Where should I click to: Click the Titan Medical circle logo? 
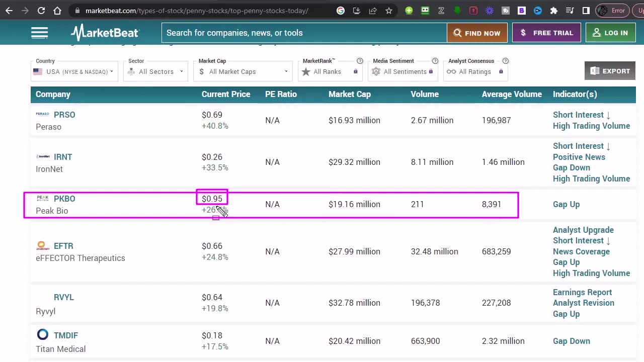(43, 335)
